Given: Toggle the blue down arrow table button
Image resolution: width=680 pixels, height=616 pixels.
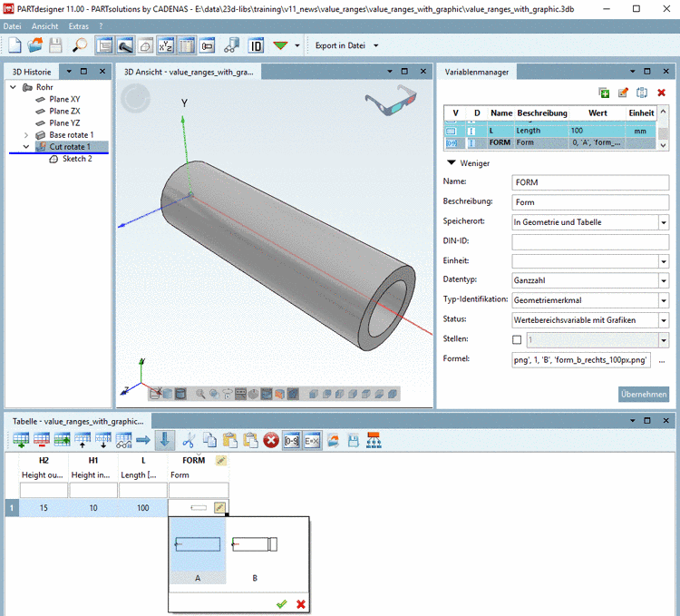Looking at the screenshot, I should [165, 440].
